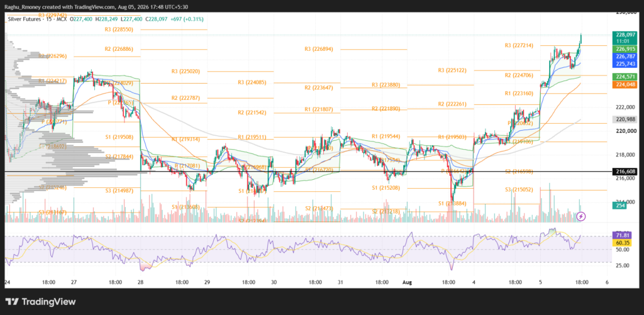This screenshot has height=315, width=644.
Task: Click the R3 (228550) pivot label
Action: pos(119,30)
